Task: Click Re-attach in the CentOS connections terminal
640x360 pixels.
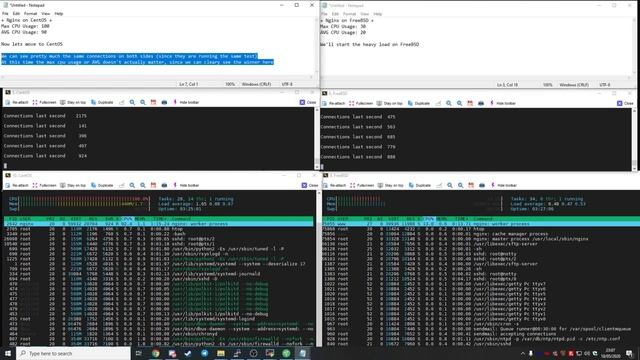Action: click(17, 102)
